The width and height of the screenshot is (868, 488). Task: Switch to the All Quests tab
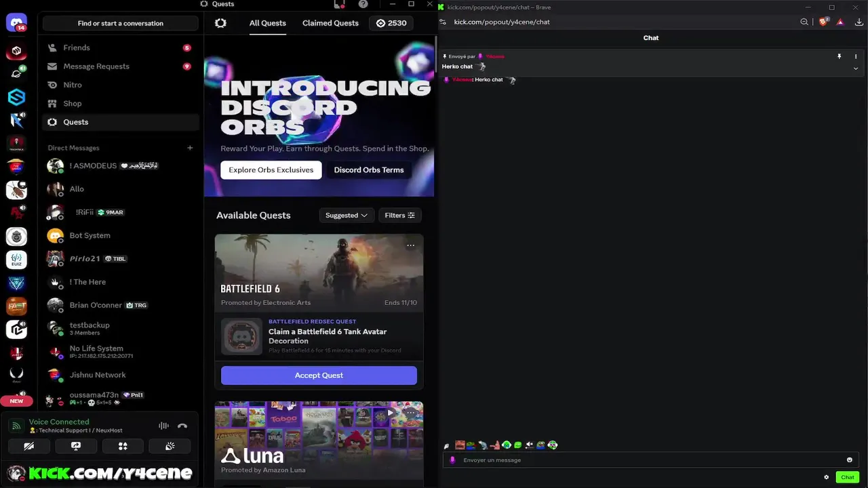[x=267, y=23]
